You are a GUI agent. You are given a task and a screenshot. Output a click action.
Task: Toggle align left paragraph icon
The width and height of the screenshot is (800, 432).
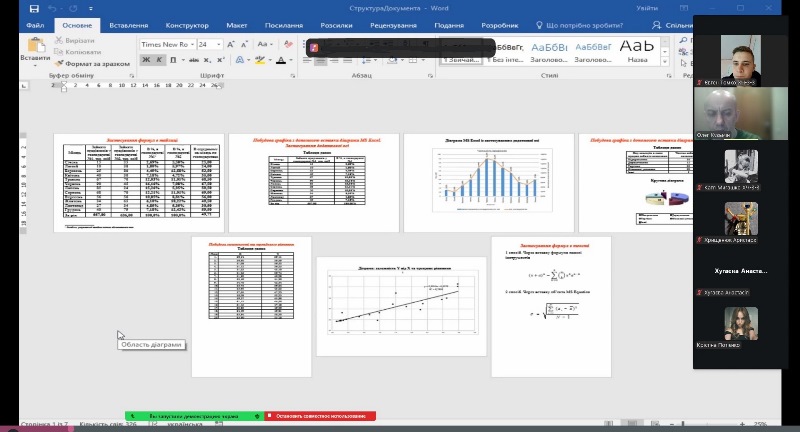click(307, 60)
